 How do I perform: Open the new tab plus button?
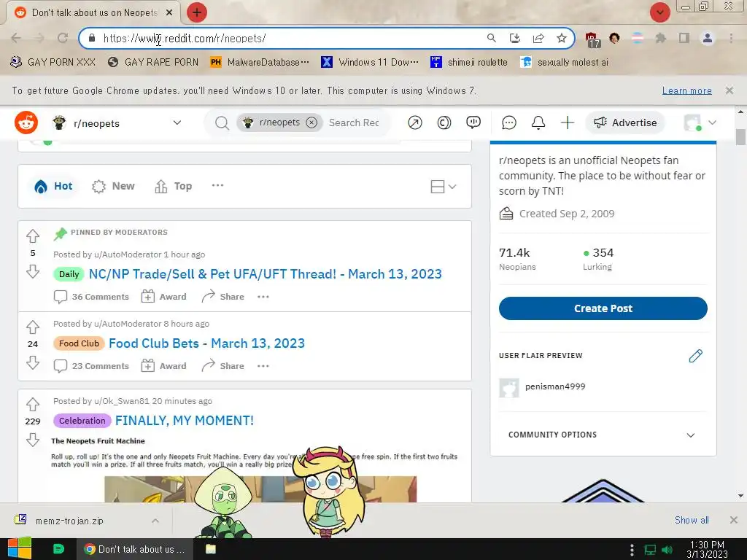click(197, 12)
